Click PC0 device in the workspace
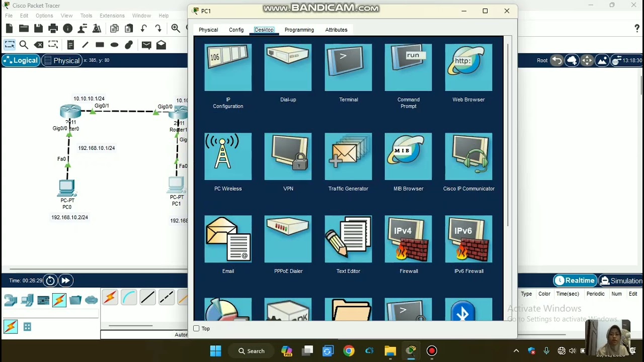The width and height of the screenshot is (644, 362). click(67, 188)
